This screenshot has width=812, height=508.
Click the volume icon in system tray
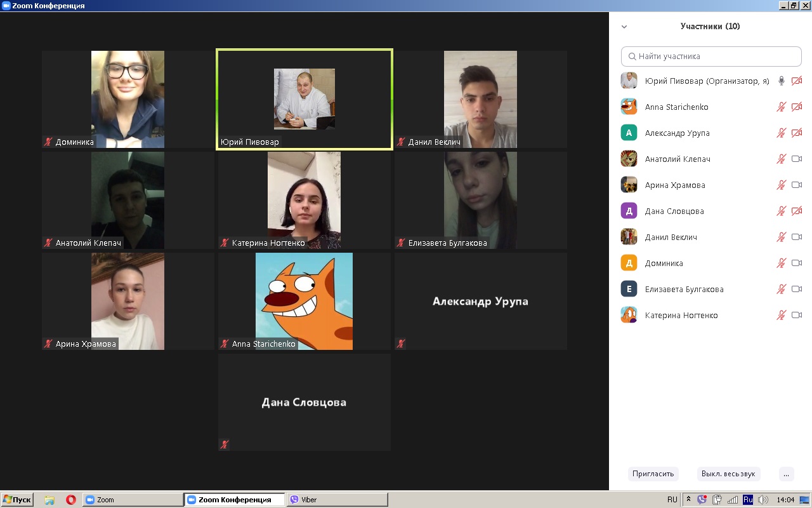763,500
